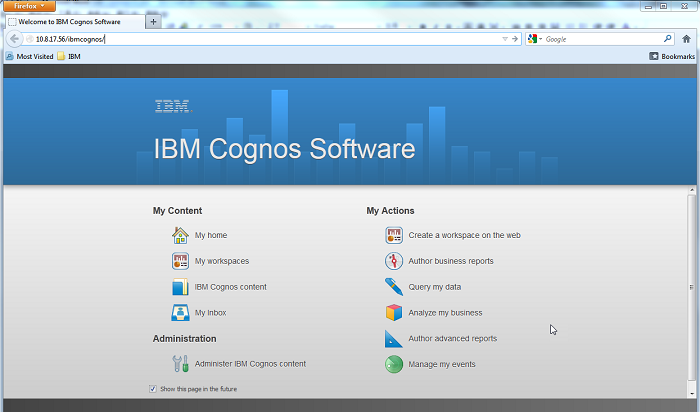
Task: Click the My Content heading
Action: [177, 211]
